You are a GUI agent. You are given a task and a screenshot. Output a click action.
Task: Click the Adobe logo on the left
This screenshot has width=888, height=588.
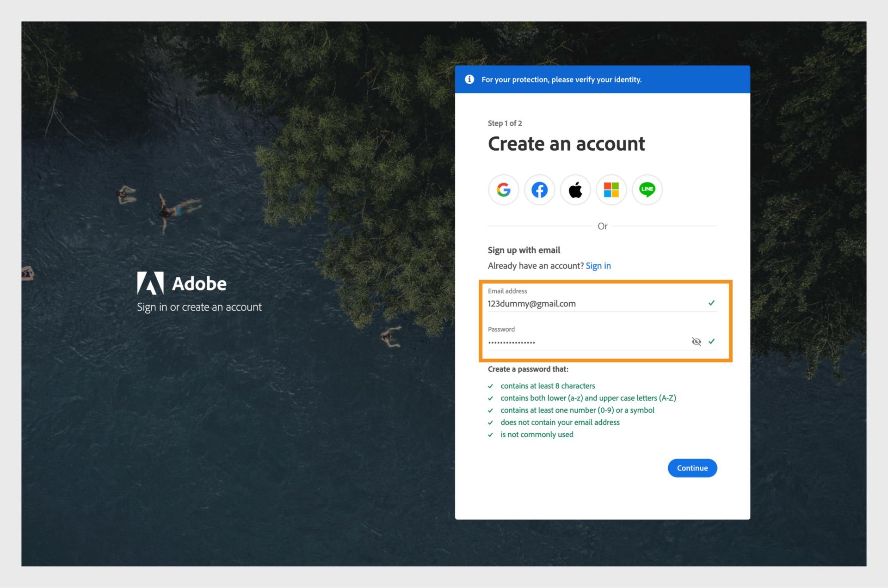(150, 283)
